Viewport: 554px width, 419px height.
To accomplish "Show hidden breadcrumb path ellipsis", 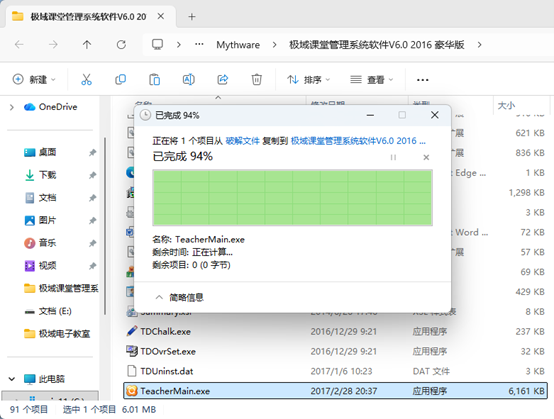I will point(199,45).
